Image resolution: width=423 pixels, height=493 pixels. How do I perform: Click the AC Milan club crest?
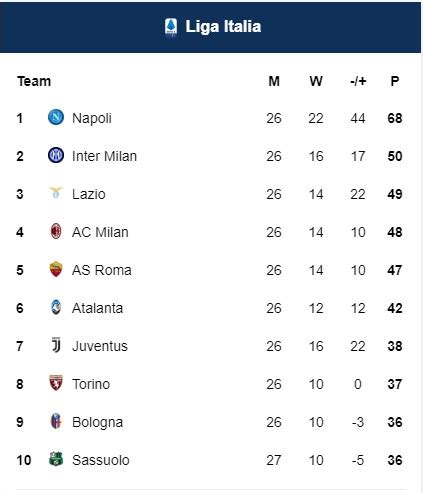click(56, 231)
